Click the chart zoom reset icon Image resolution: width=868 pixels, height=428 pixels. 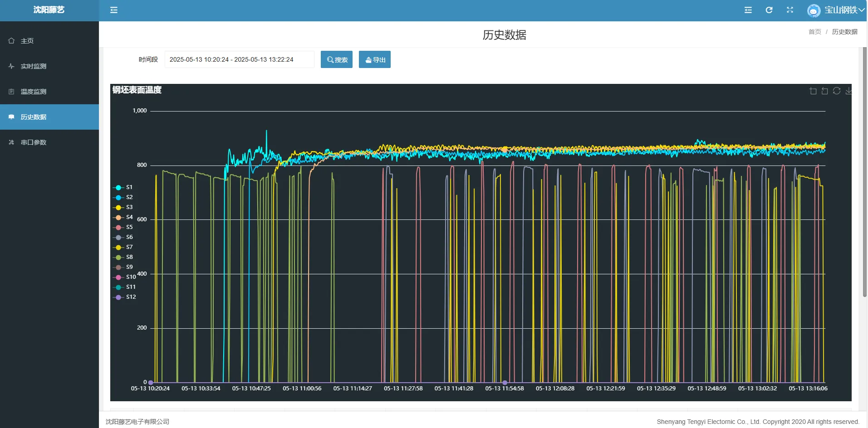[x=824, y=91]
